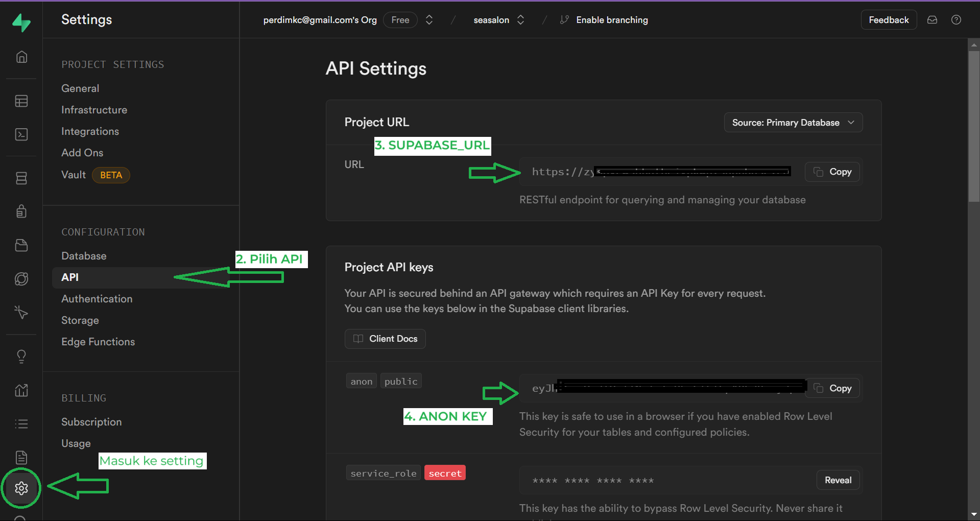980x521 pixels.
Task: Open Vault BETA settings
Action: click(x=95, y=175)
